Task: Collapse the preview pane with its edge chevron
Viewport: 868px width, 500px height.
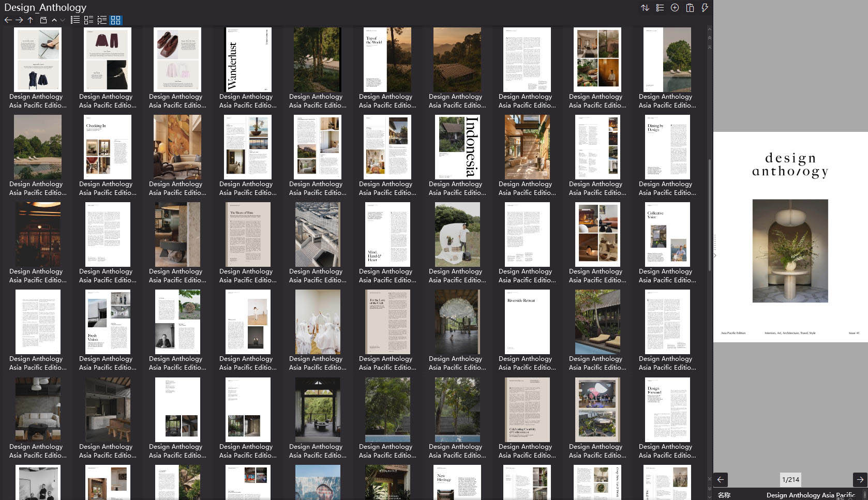Action: pos(714,255)
